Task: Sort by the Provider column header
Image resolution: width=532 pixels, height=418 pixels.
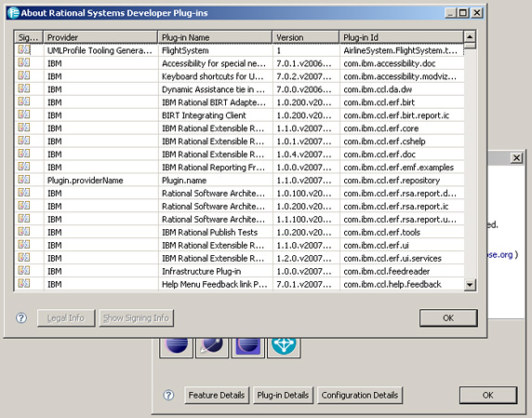Action: tap(100, 37)
